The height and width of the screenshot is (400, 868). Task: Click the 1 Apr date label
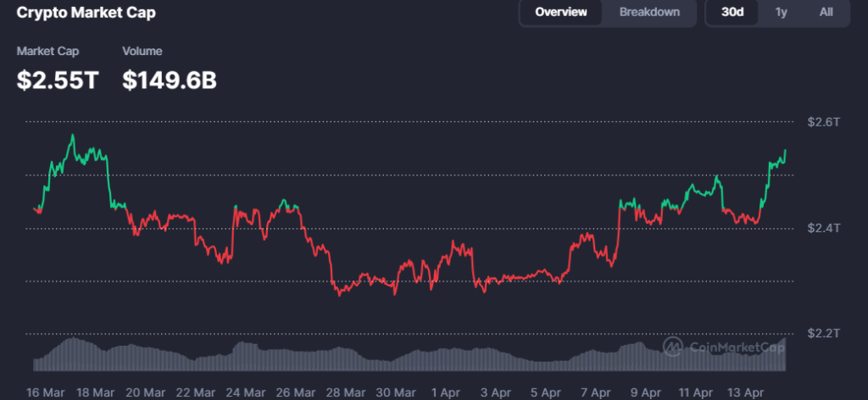click(x=445, y=392)
